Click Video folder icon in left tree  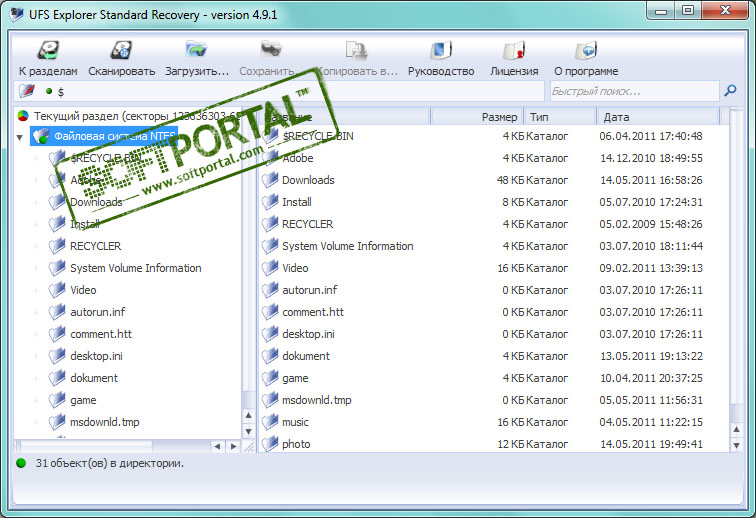point(57,290)
